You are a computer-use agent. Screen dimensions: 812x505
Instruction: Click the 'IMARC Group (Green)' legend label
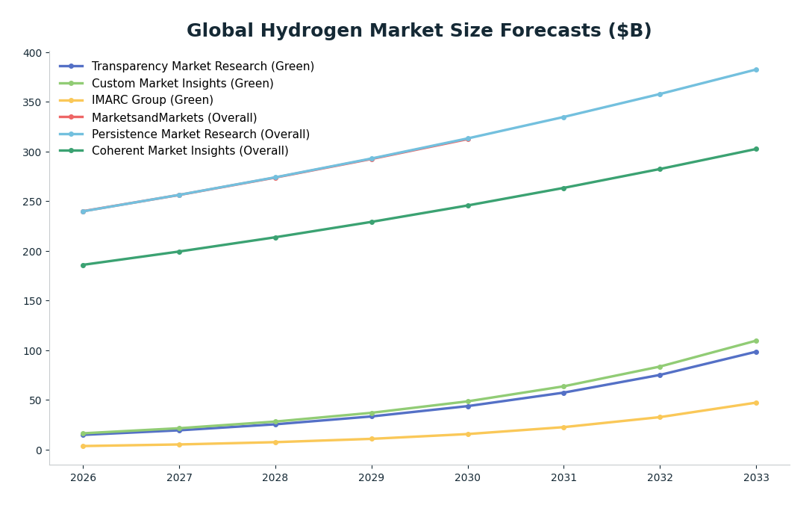[152, 100]
